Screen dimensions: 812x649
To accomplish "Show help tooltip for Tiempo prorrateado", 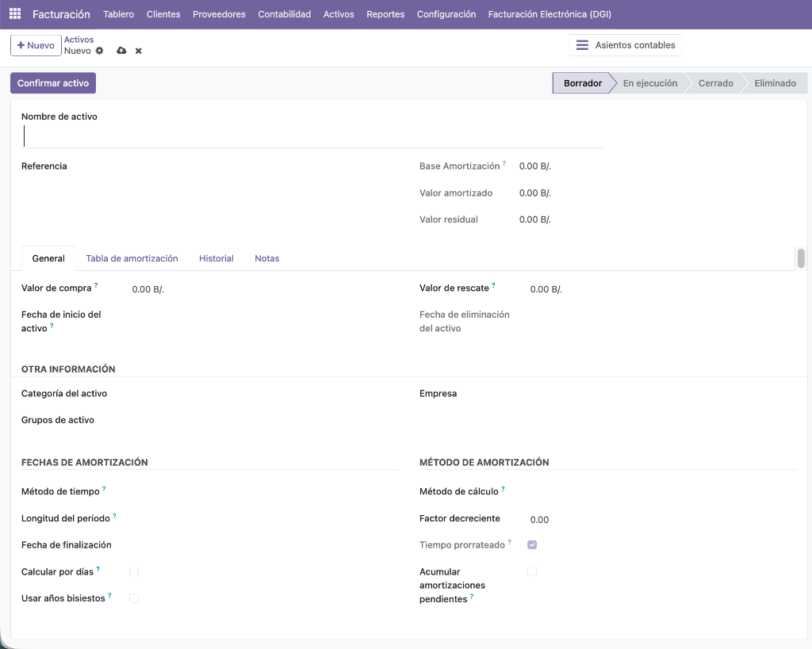I will point(510,542).
